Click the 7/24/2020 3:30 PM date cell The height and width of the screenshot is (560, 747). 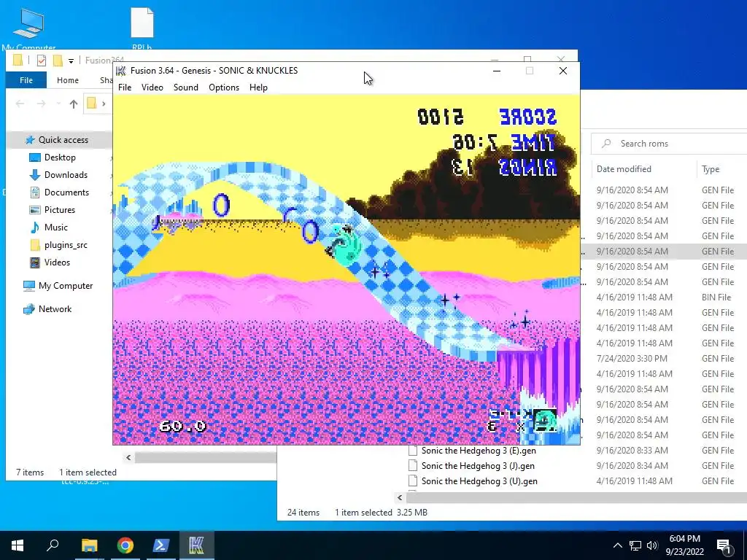(x=632, y=358)
